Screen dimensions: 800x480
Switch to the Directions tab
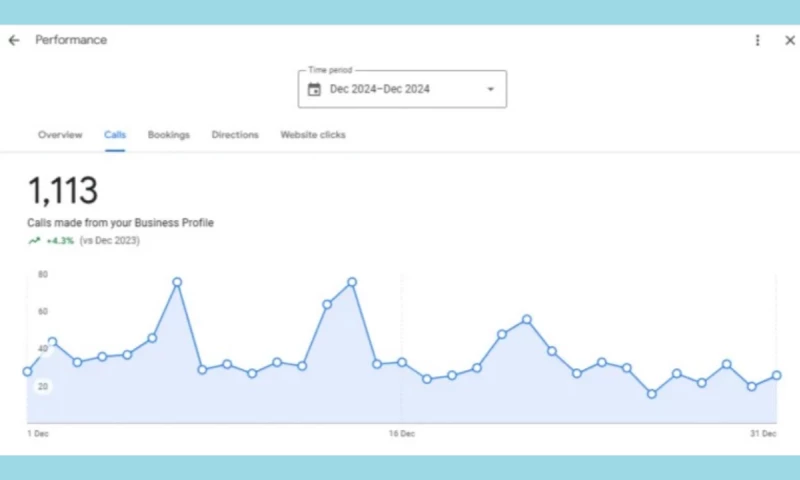click(235, 135)
